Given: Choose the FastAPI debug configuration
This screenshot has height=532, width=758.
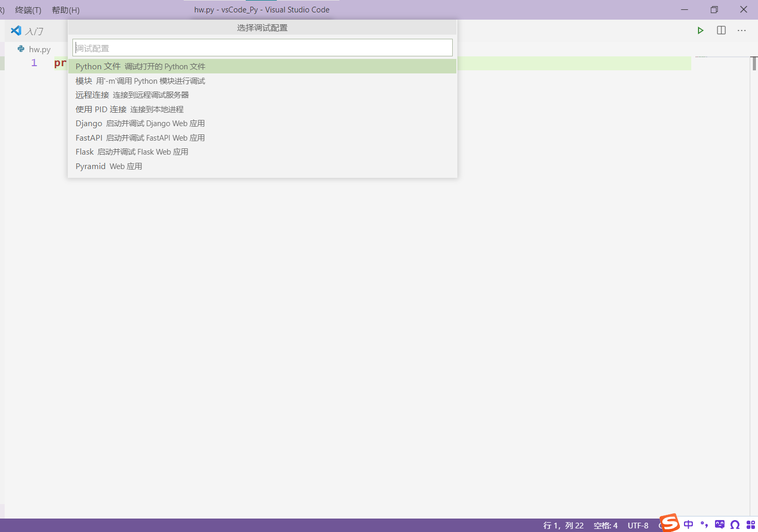Looking at the screenshot, I should (262, 138).
